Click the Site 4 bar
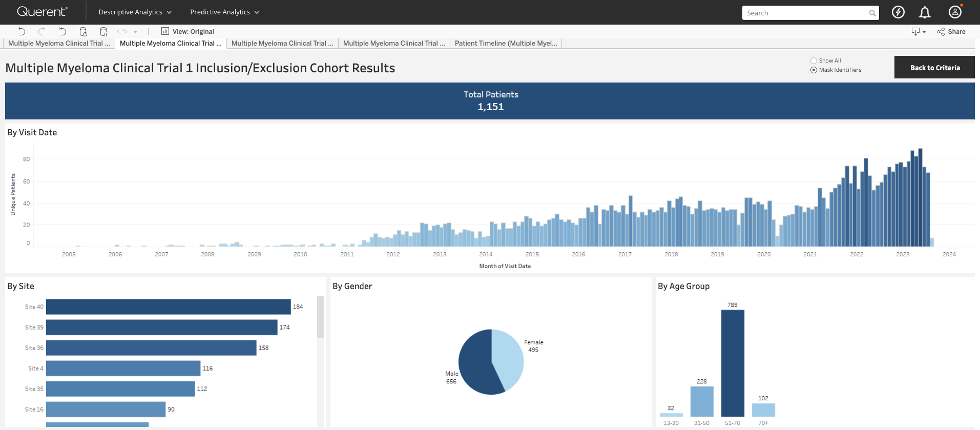 (x=123, y=368)
